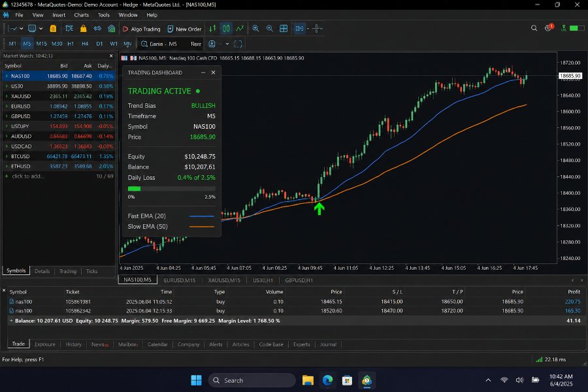Select W1 timeframe
This screenshot has width=588, height=392.
point(114,44)
